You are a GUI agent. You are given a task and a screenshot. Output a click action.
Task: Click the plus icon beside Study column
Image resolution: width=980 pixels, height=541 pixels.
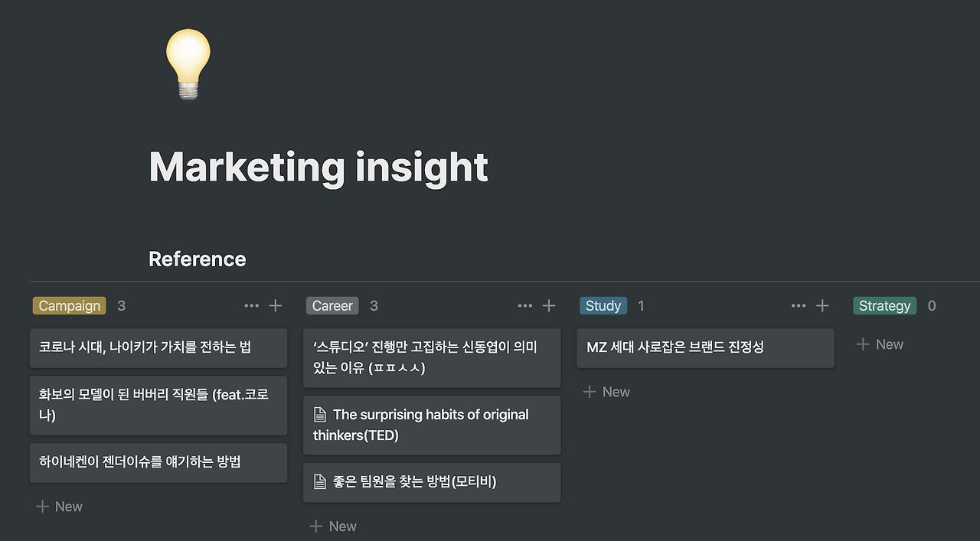pos(822,306)
